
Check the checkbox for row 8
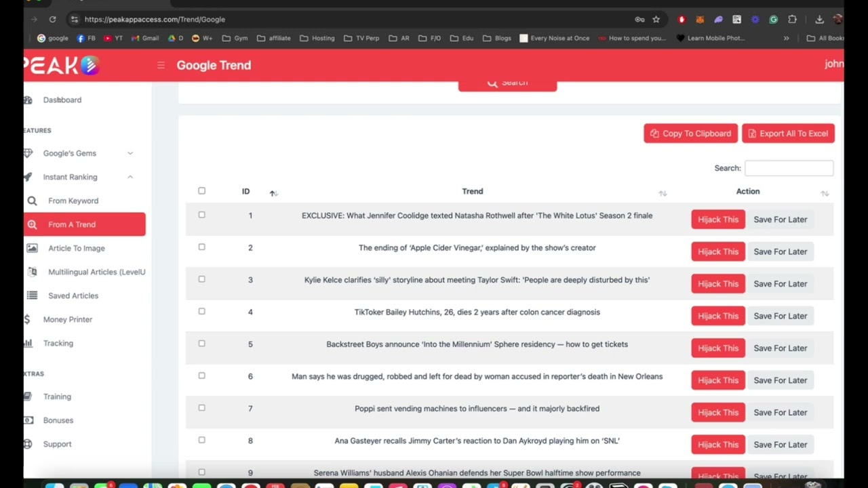coord(201,441)
